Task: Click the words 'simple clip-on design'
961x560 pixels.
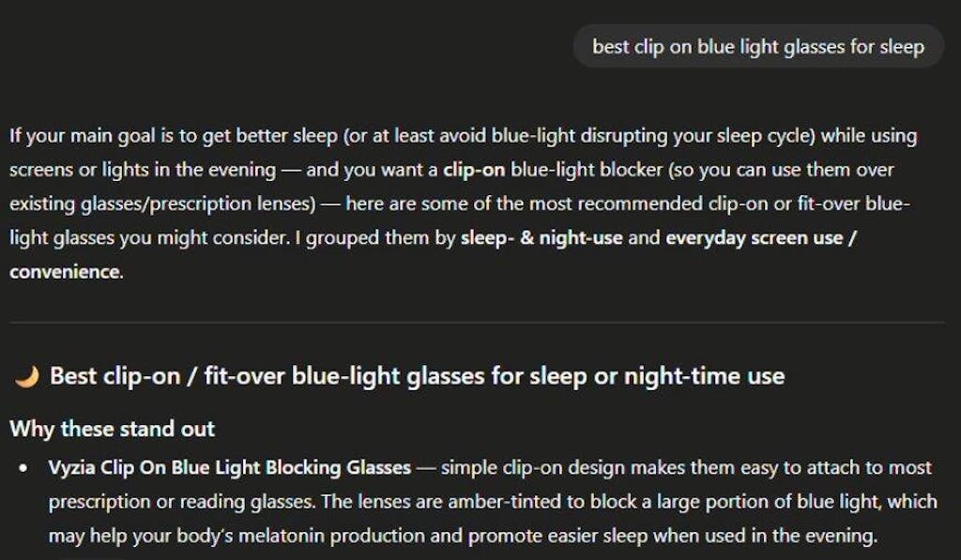Action: click(526, 467)
